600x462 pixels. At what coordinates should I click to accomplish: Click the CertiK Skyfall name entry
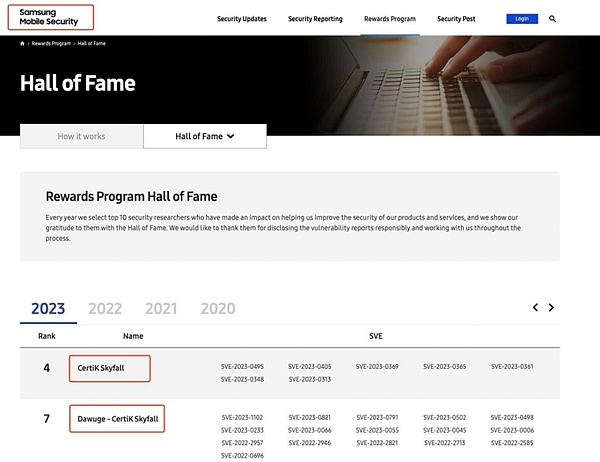[x=109, y=368]
